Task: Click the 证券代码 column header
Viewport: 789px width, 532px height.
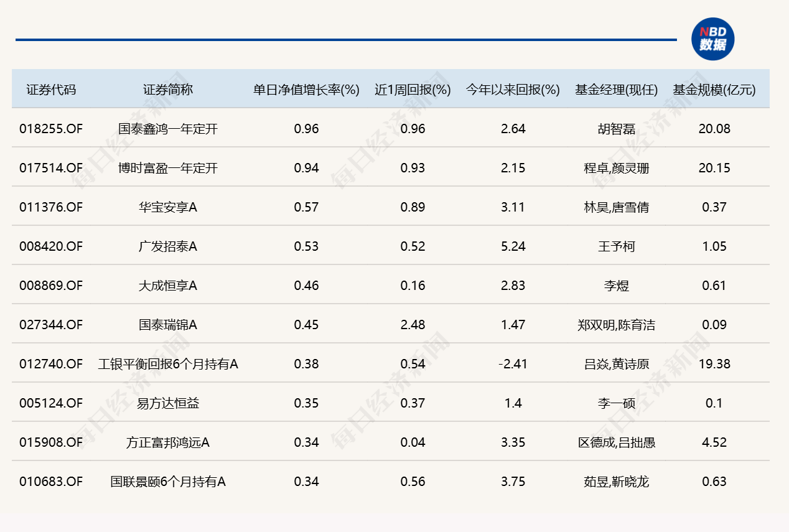Action: coord(51,90)
